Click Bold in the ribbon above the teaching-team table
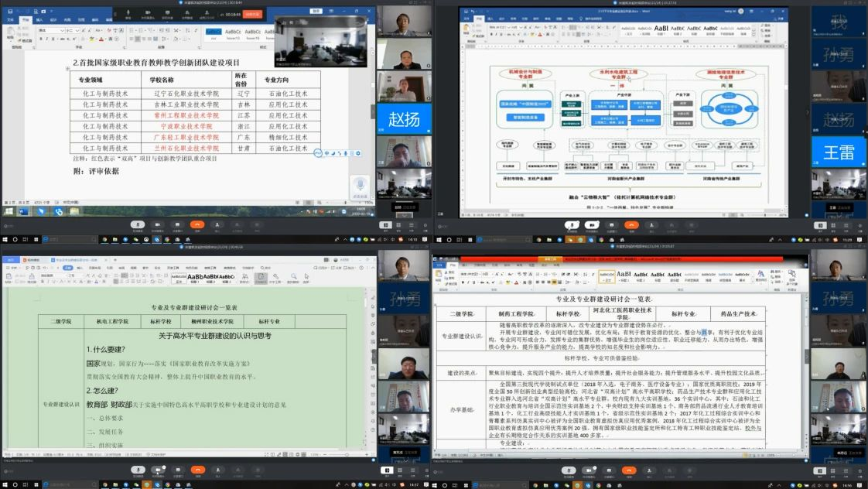Screen dimensions: 868x489 pos(41,39)
